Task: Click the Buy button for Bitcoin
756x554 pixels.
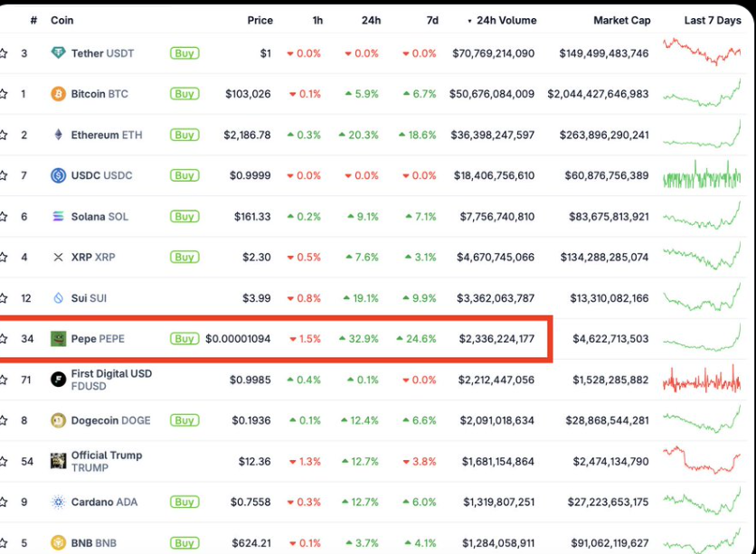Action: (184, 93)
